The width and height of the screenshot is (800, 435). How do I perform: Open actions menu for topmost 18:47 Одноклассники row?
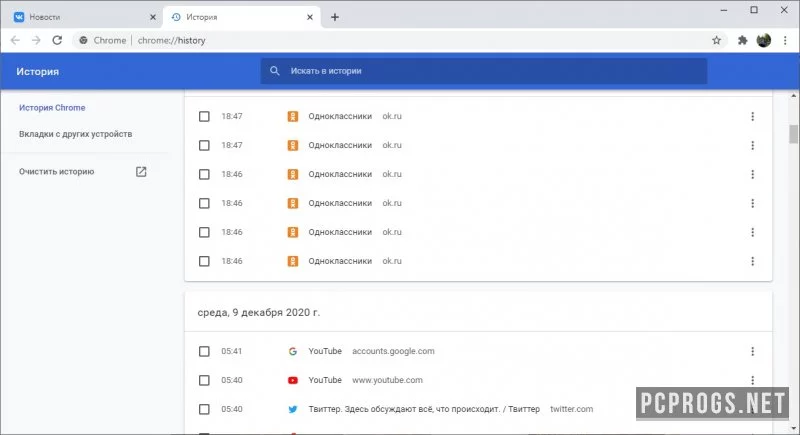click(753, 116)
